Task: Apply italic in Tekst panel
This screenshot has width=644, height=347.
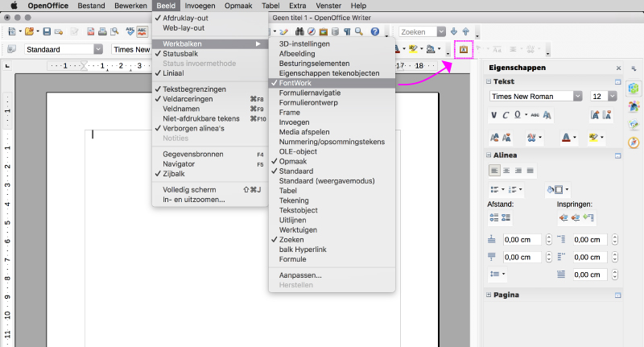Action: click(506, 115)
